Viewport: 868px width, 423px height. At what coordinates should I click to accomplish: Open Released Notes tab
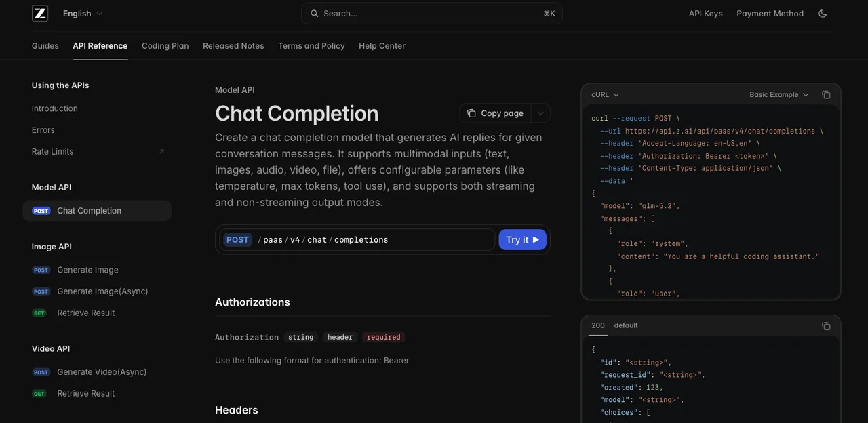233,46
